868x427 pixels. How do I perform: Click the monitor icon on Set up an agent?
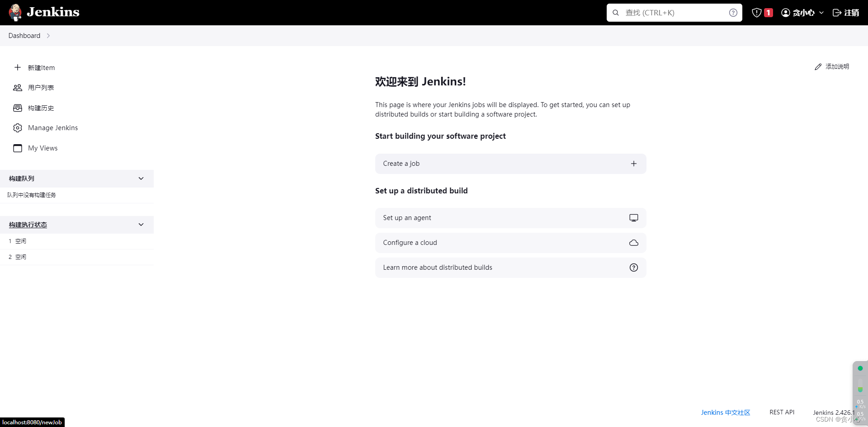point(634,218)
